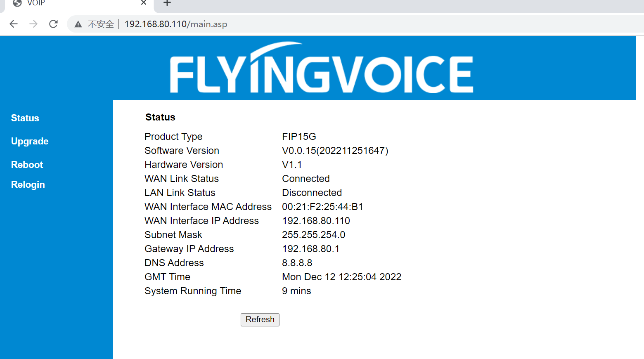Click the GMT Time value text

coord(341,277)
